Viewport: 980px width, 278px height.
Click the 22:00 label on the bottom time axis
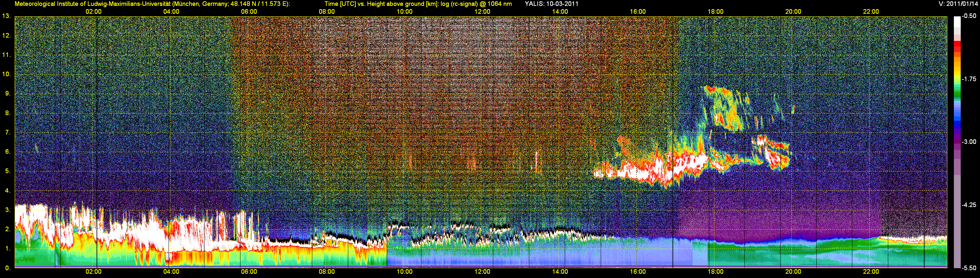point(871,272)
